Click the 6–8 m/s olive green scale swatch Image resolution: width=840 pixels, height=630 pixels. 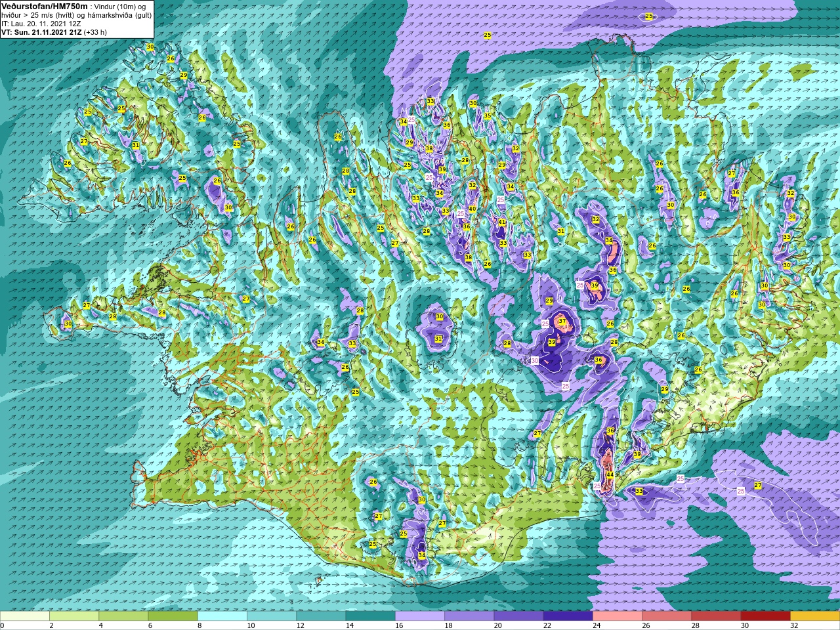173,616
